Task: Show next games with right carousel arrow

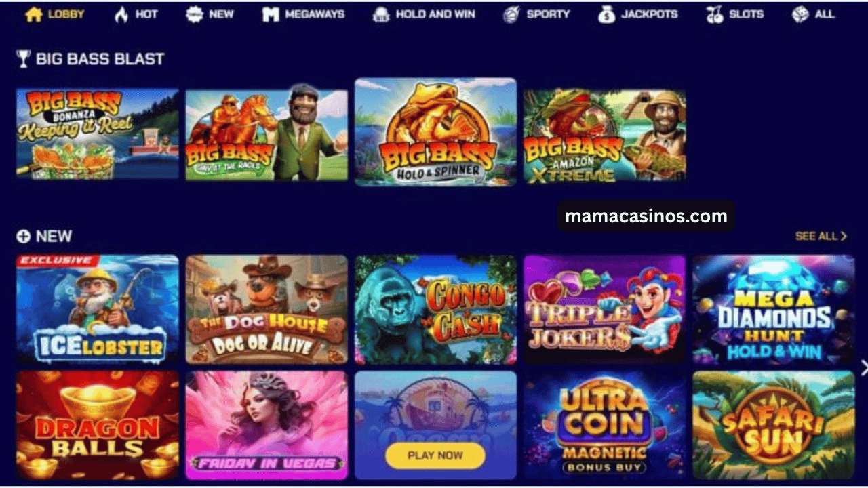Action: [x=863, y=367]
